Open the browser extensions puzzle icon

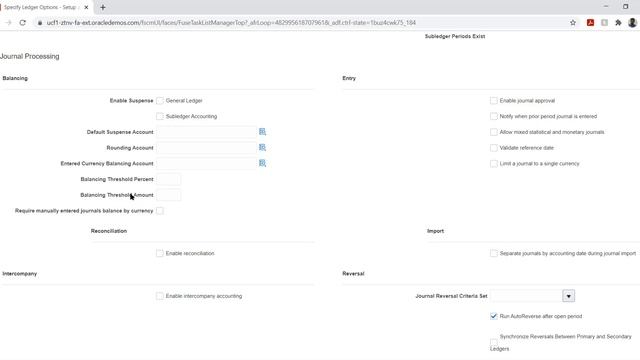[x=618, y=23]
